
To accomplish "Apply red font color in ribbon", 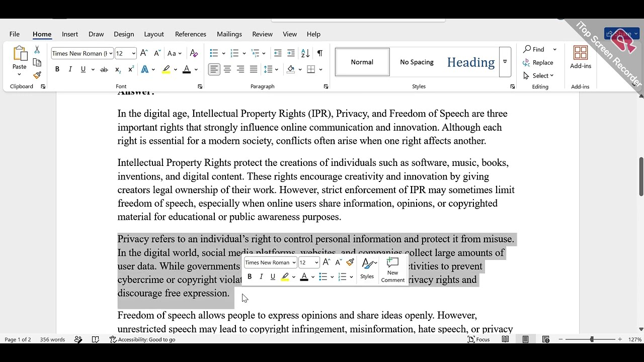I will [x=187, y=69].
